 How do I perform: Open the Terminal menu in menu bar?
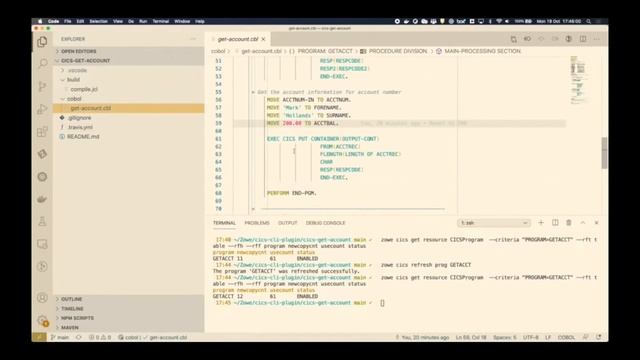[161, 21]
